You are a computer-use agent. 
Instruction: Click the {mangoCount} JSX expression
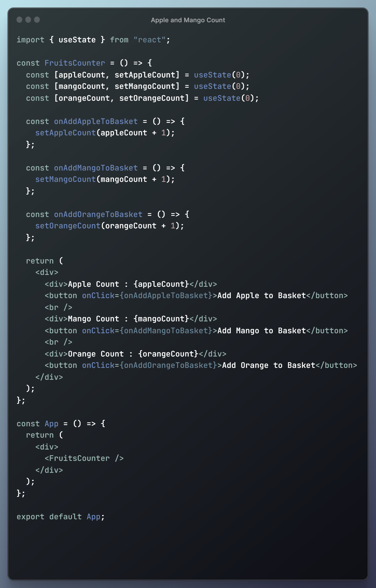[x=161, y=319]
